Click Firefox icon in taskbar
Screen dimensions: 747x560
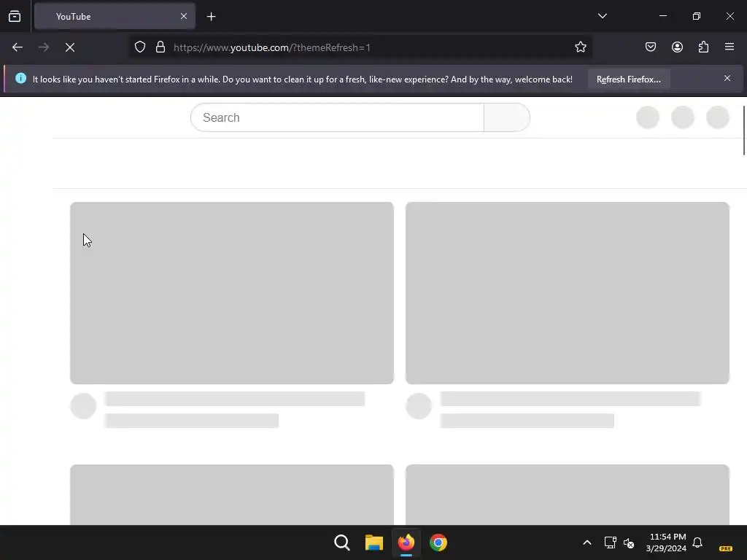(x=406, y=542)
